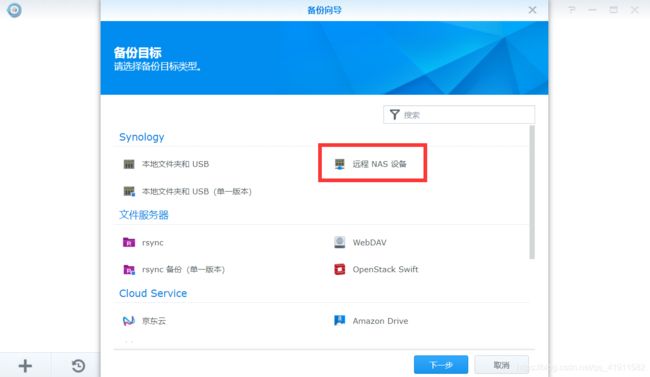Click the single-version local folder USB icon
The width and height of the screenshot is (650, 377).
(x=129, y=191)
